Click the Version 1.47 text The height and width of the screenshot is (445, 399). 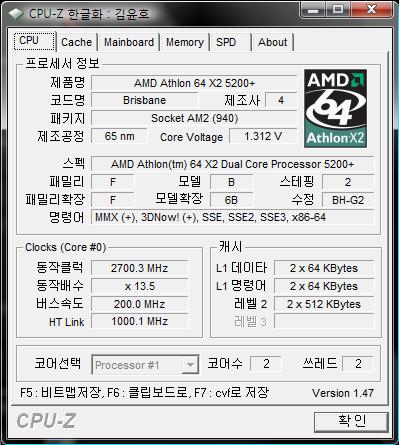pyautogui.click(x=343, y=393)
